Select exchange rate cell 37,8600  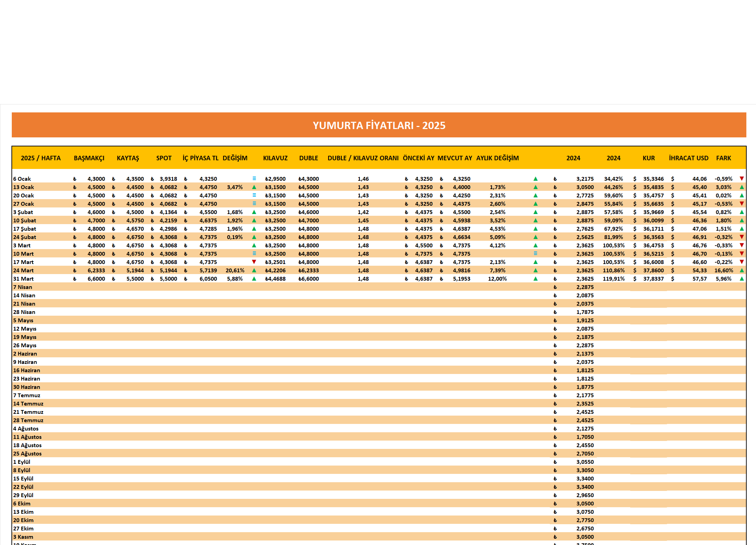coord(653,270)
